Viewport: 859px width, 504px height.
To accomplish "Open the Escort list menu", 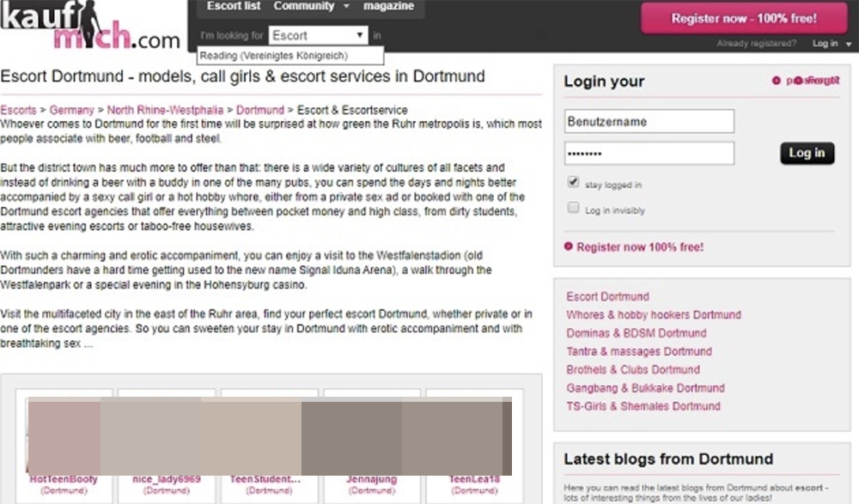I will [234, 6].
